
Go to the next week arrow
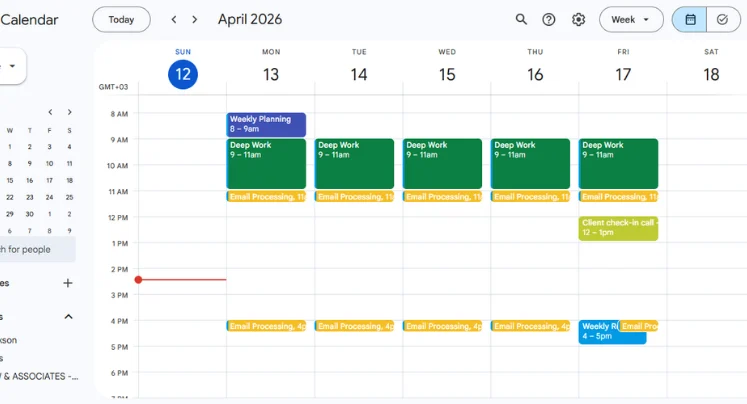194,20
